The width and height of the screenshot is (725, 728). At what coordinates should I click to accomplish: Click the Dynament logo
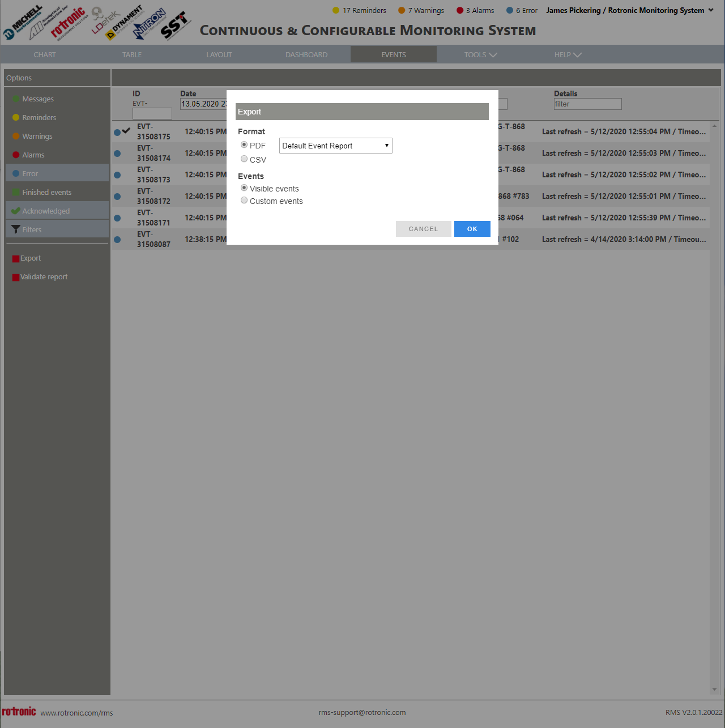(125, 23)
